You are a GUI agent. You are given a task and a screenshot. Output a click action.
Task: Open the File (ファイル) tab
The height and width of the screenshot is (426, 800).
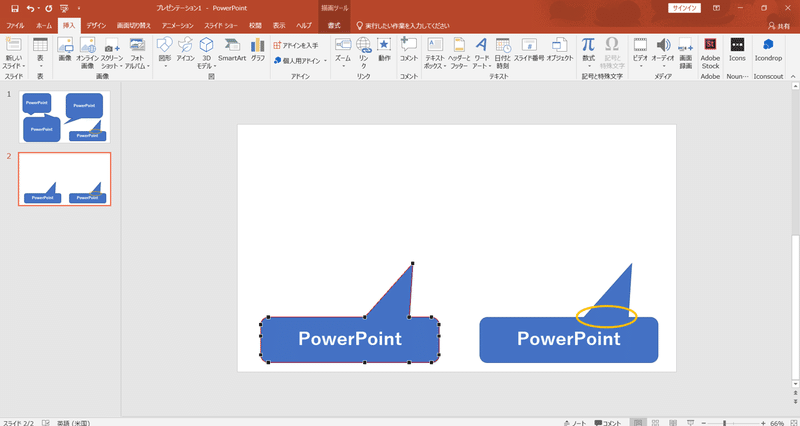[15, 26]
